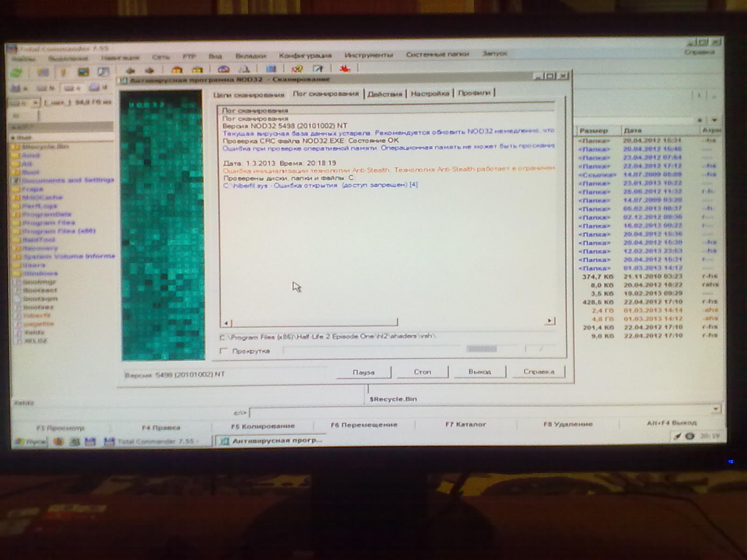Click the scan log scroll right arrow
747x560 pixels.
click(x=550, y=321)
